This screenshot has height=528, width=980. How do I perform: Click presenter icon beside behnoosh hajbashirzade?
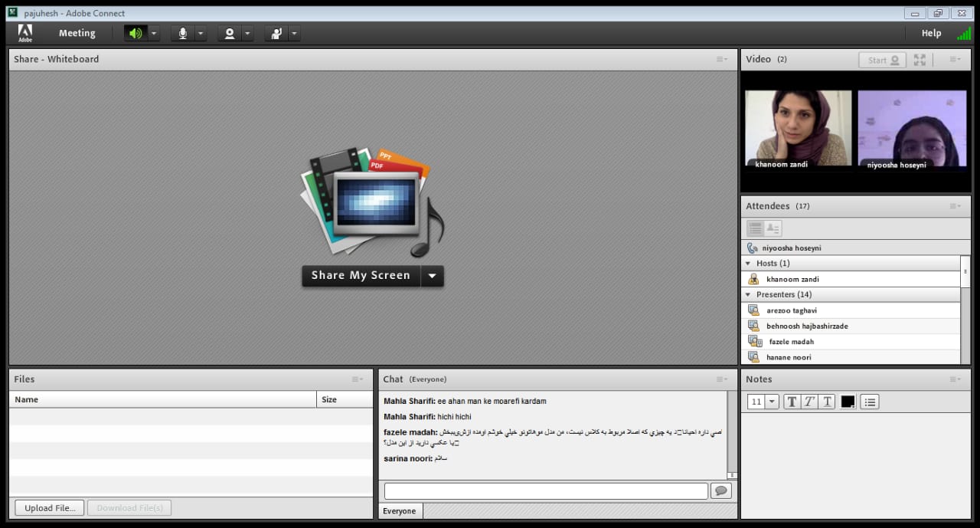[753, 326]
